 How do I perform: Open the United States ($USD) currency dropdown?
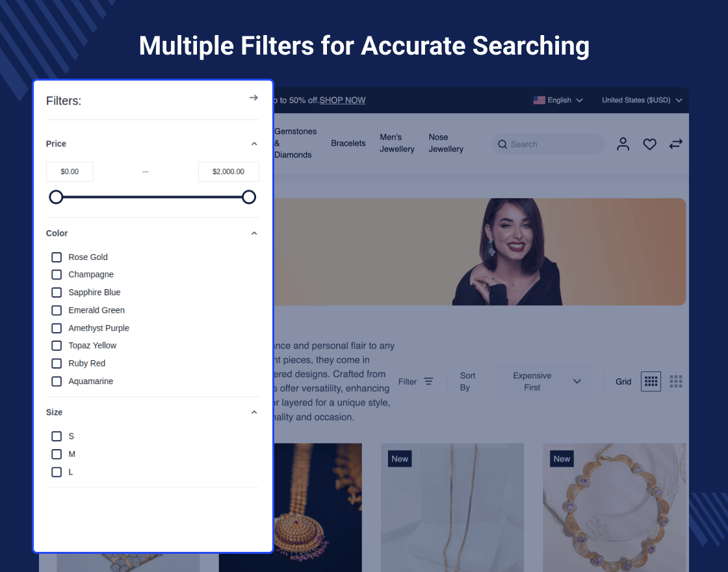(642, 100)
